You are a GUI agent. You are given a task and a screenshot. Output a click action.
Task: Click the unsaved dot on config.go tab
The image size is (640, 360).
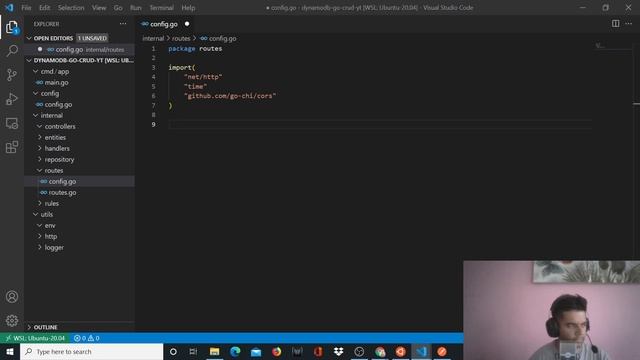187,24
